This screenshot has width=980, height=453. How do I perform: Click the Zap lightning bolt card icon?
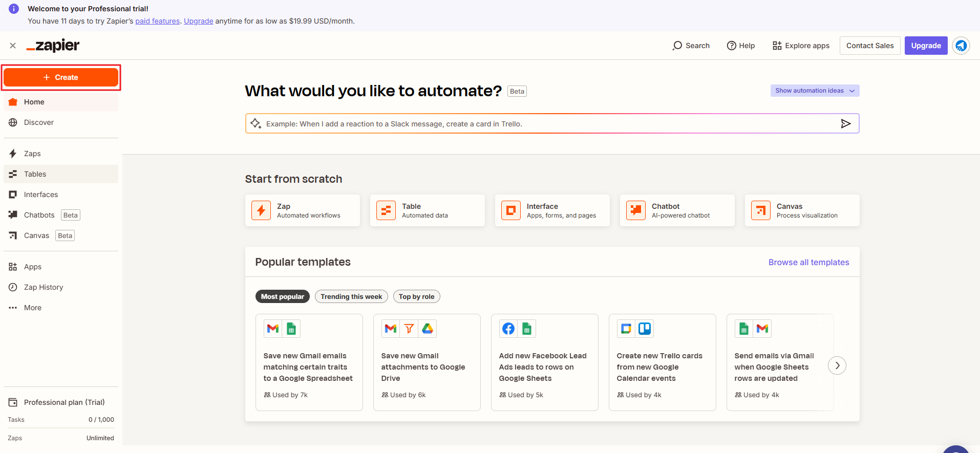(x=261, y=210)
